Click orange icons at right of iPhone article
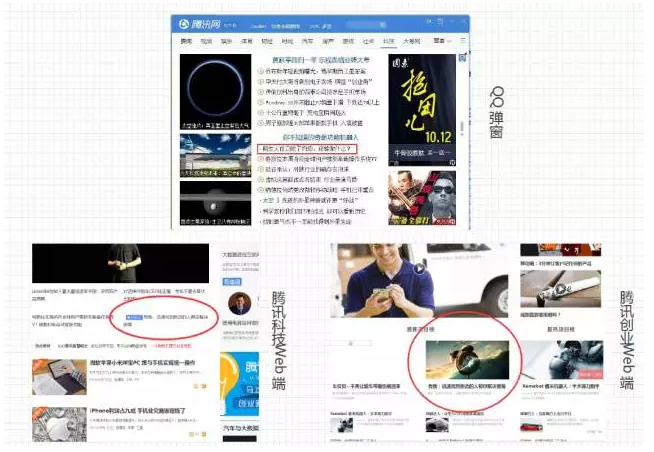The width and height of the screenshot is (654, 452). [x=198, y=434]
